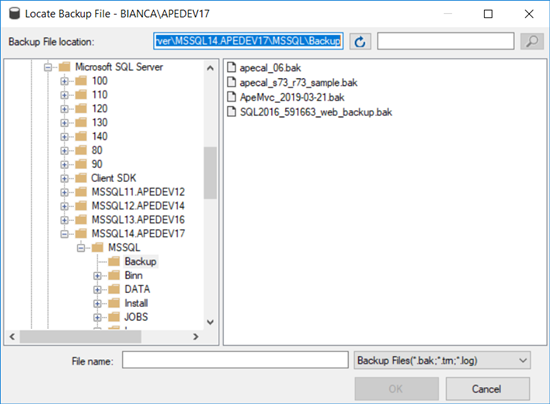Expand the 140 folder node

65,136
